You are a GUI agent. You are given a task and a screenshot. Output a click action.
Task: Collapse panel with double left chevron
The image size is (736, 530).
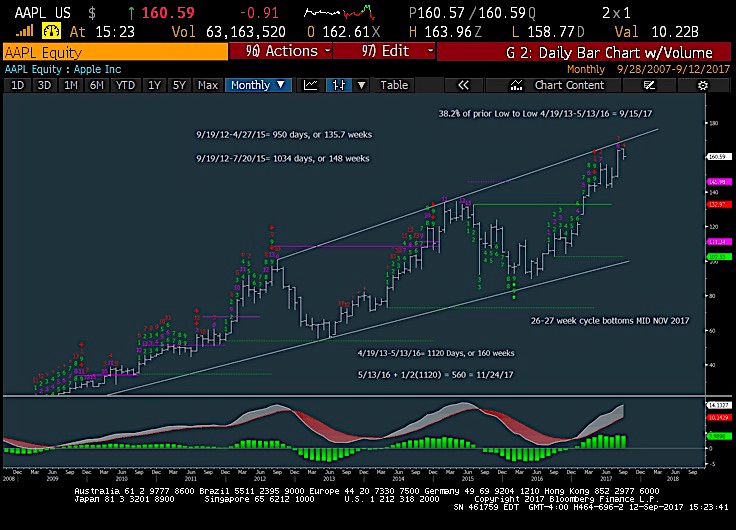click(463, 85)
